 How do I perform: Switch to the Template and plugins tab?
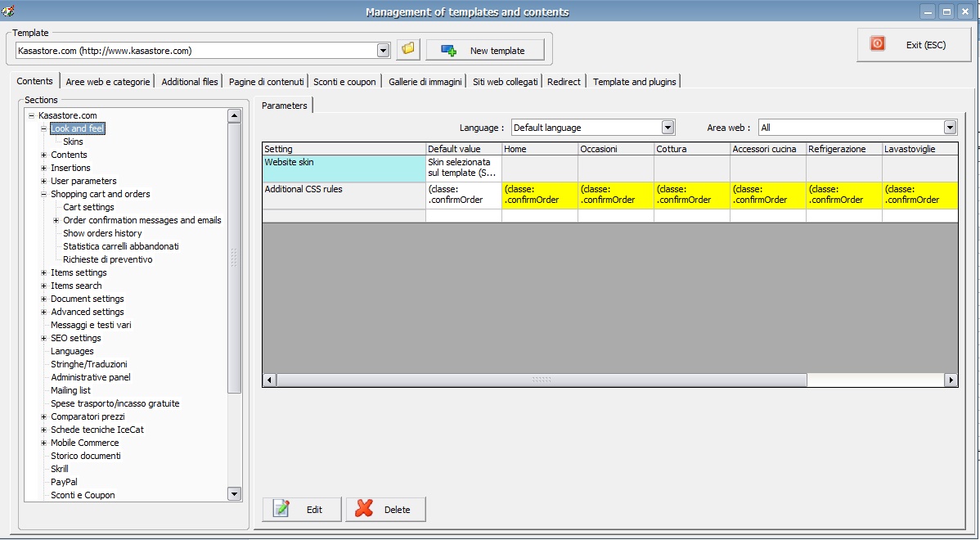click(x=634, y=82)
